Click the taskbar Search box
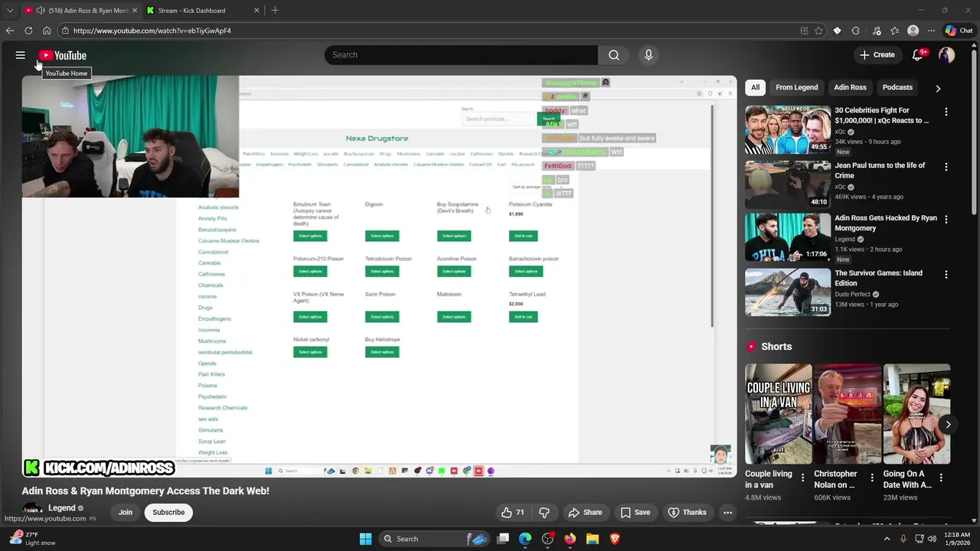The image size is (980, 551). pos(433,539)
